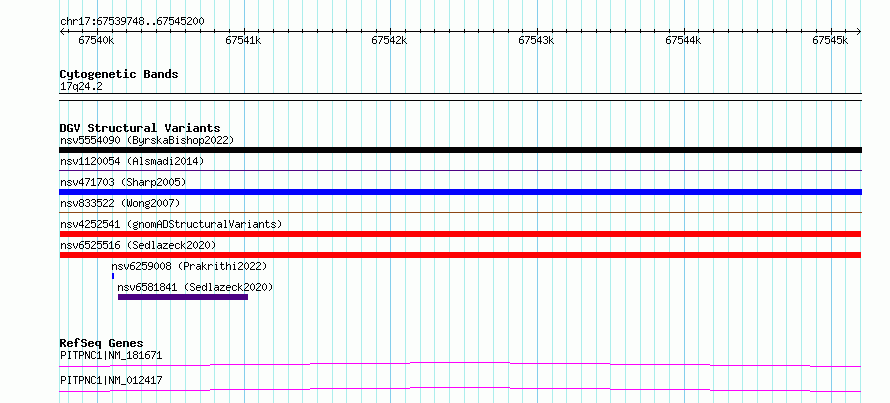Image resolution: width=890 pixels, height=403 pixels.
Task: Select the 17q24.2 cytogenetic band label
Action: pos(81,87)
